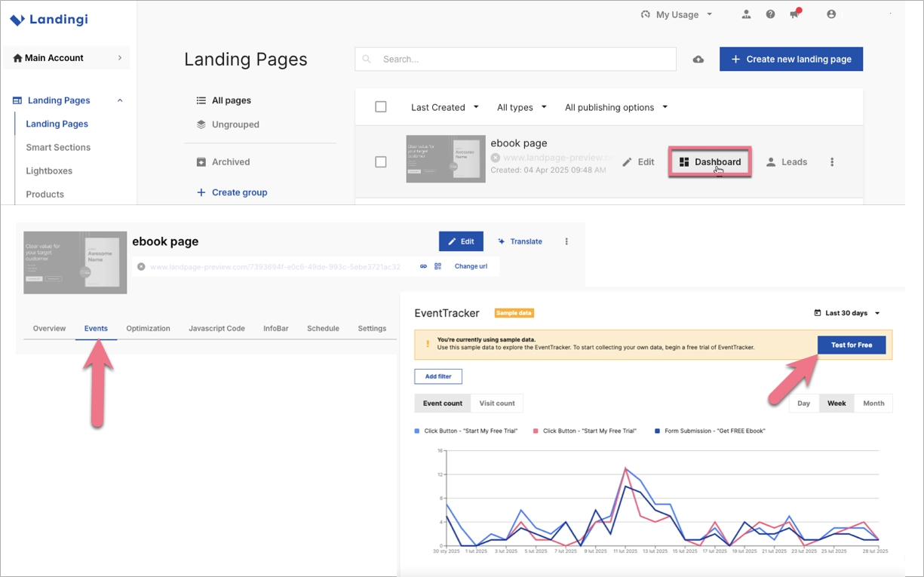Copy the page link using the link icon
924x577 pixels.
pyautogui.click(x=424, y=266)
